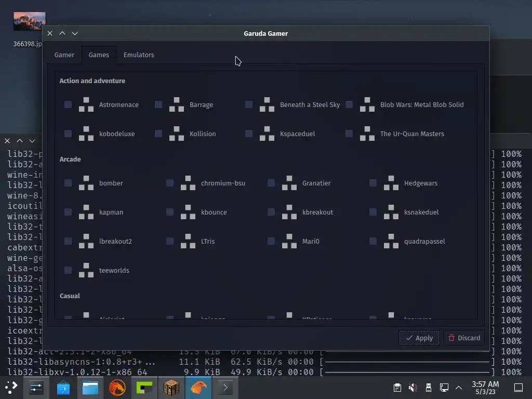Switch to Garuda Gamer eagle taskbar entry
Image resolution: width=532 pixels, height=399 pixels.
coord(198,388)
